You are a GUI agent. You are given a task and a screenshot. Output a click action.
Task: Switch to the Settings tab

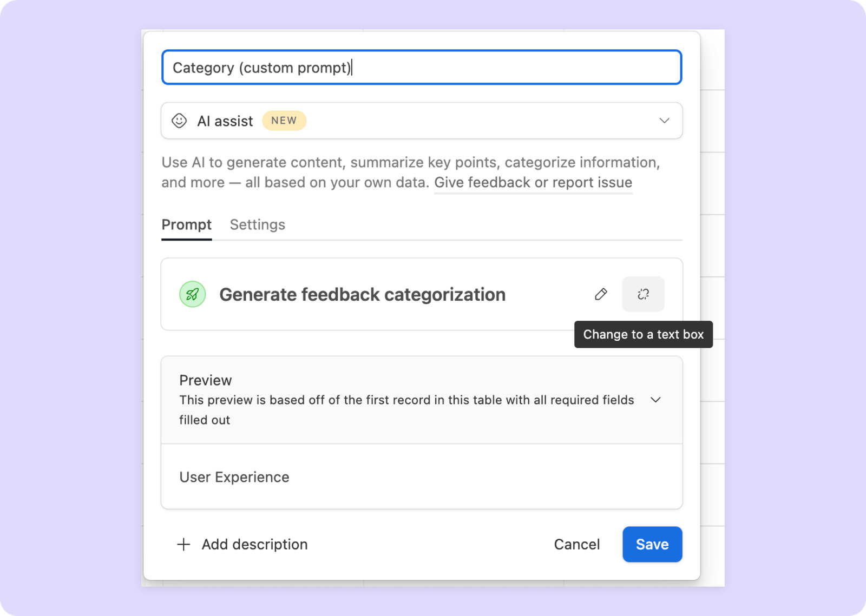[257, 224]
